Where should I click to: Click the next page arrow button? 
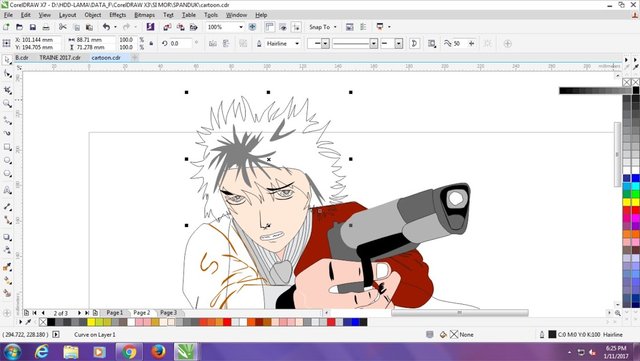[x=79, y=313]
